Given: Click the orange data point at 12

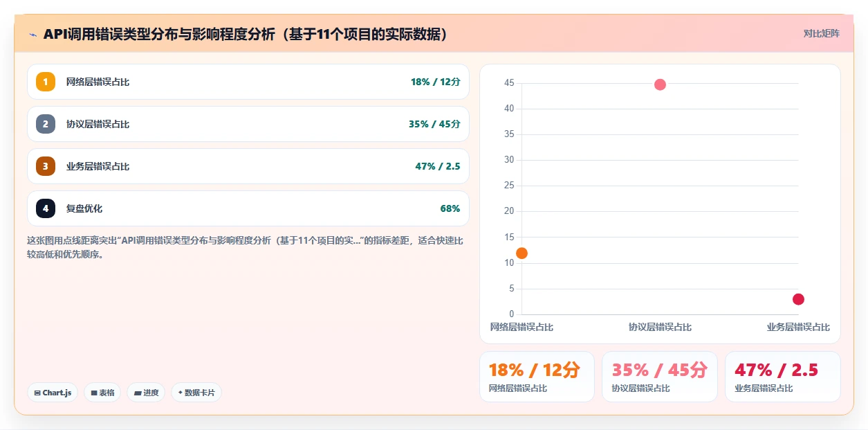Looking at the screenshot, I should [521, 253].
